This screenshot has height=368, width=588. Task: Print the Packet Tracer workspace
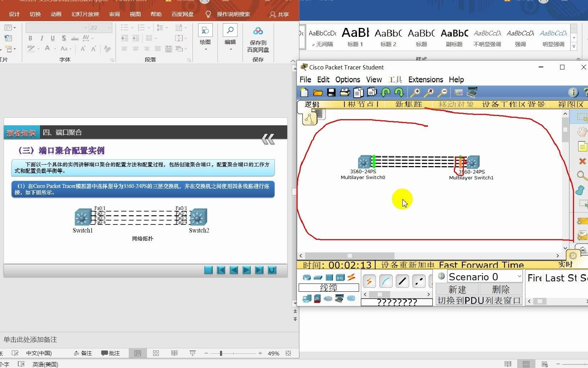point(345,92)
